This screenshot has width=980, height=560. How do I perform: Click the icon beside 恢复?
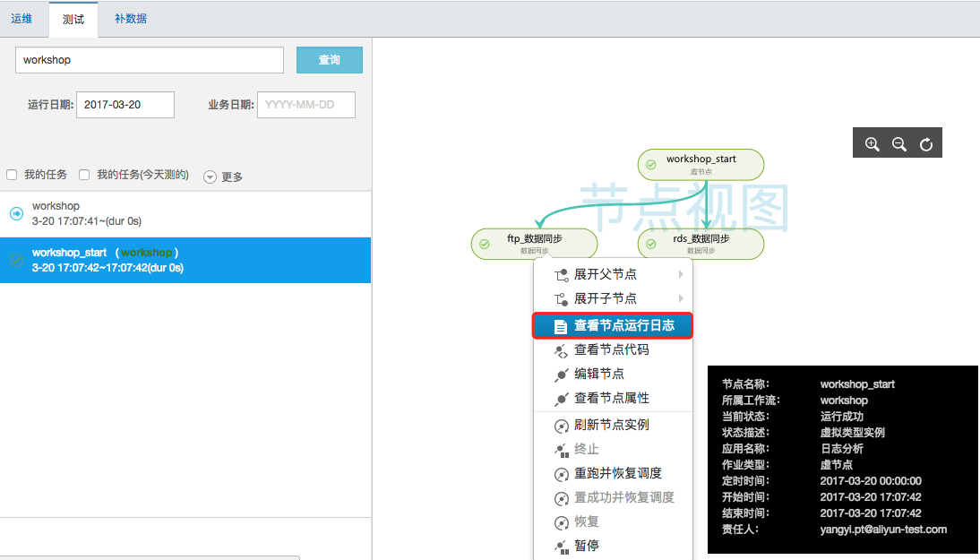(562, 521)
